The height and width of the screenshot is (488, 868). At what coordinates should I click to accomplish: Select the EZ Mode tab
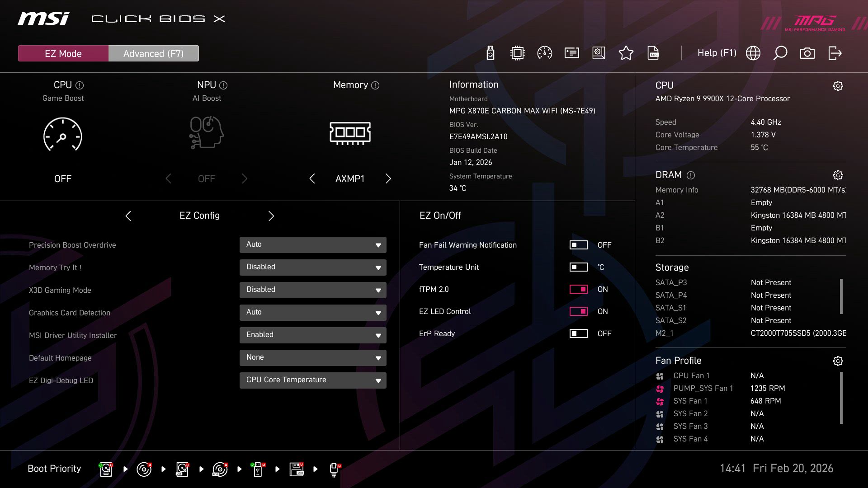click(63, 53)
